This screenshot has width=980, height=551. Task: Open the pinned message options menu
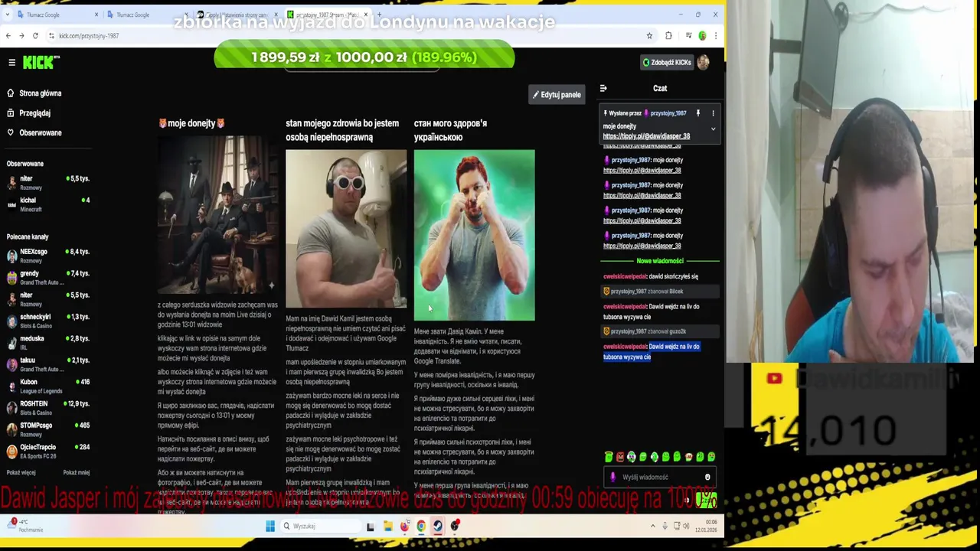pos(713,113)
